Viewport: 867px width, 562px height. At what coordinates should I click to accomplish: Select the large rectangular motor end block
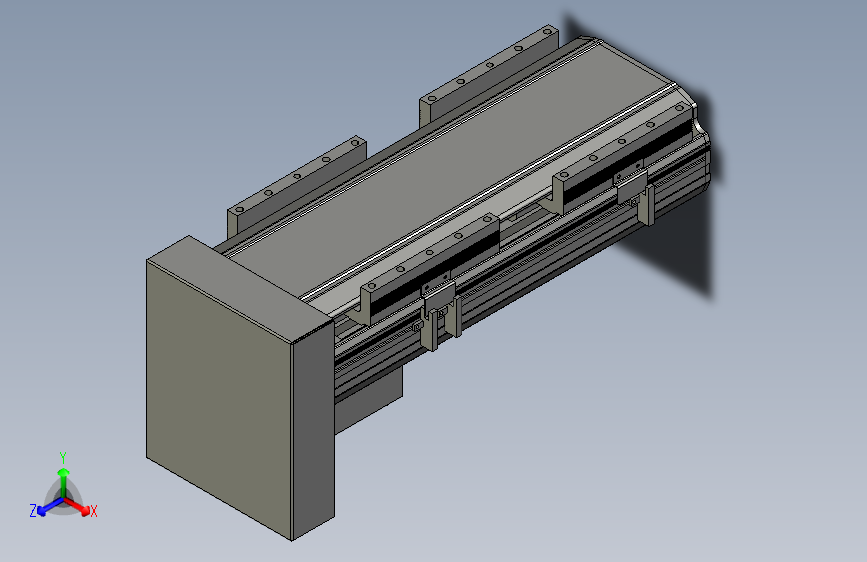pyautogui.click(x=240, y=388)
